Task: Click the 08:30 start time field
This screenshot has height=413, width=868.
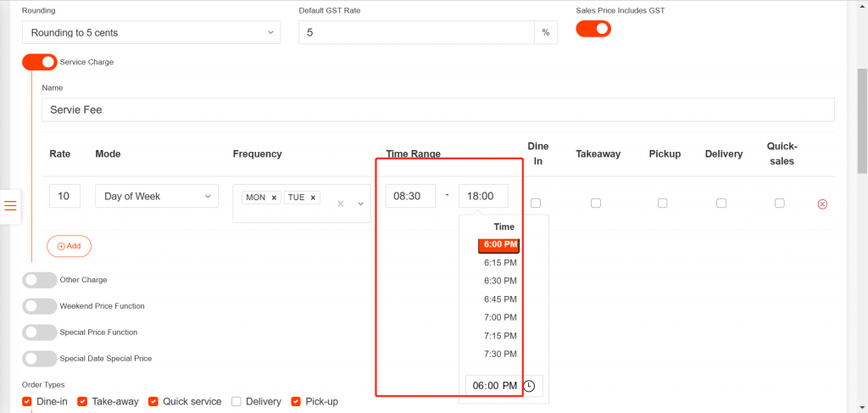Action: [410, 196]
